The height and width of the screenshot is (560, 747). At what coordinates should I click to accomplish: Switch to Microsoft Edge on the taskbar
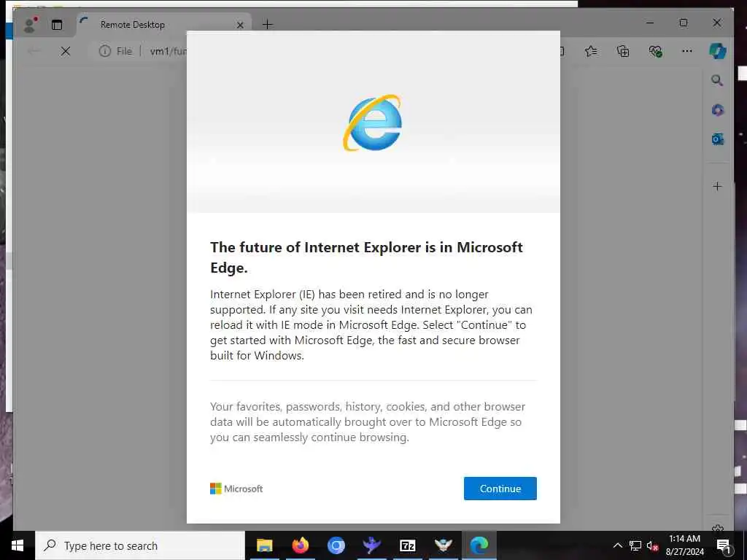[x=479, y=545]
